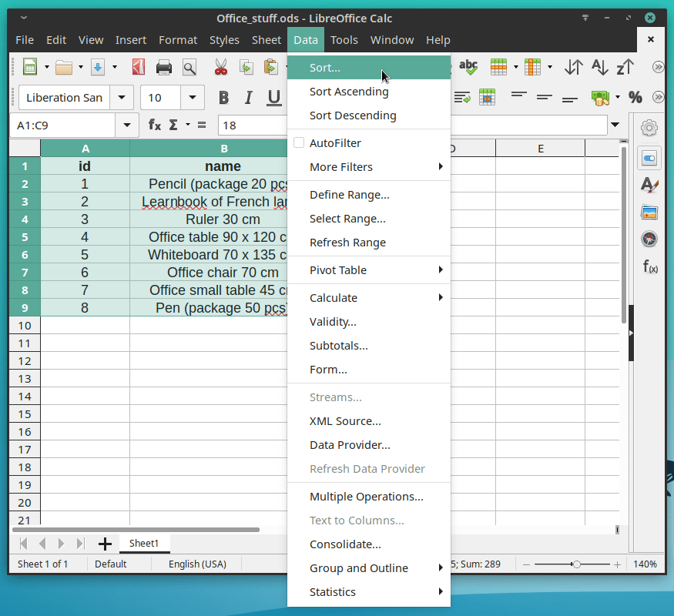Select Validity... menu item

(369, 322)
